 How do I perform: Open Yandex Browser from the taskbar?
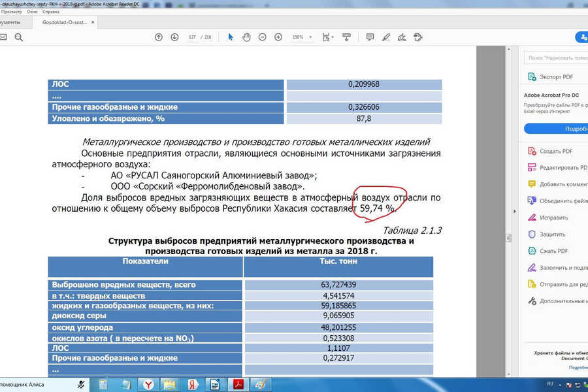coord(148,385)
